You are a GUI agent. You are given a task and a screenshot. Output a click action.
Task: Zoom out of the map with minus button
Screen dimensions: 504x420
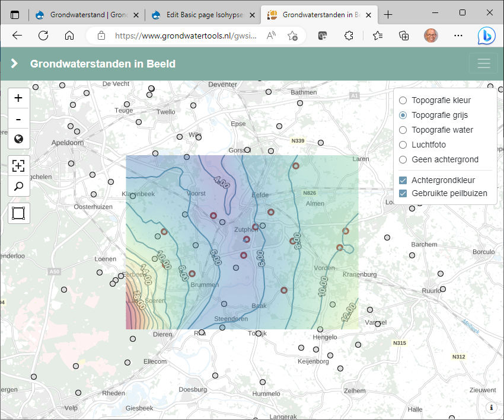pyautogui.click(x=18, y=119)
